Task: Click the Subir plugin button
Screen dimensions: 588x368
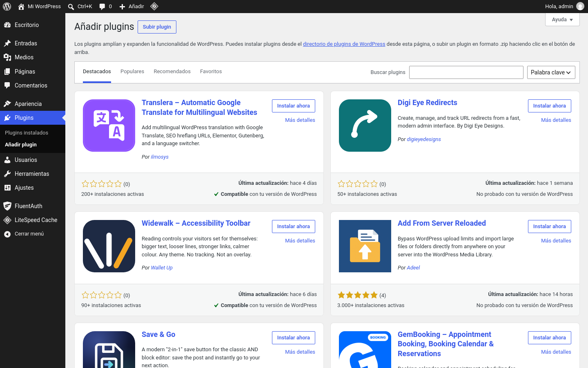Action: point(157,27)
